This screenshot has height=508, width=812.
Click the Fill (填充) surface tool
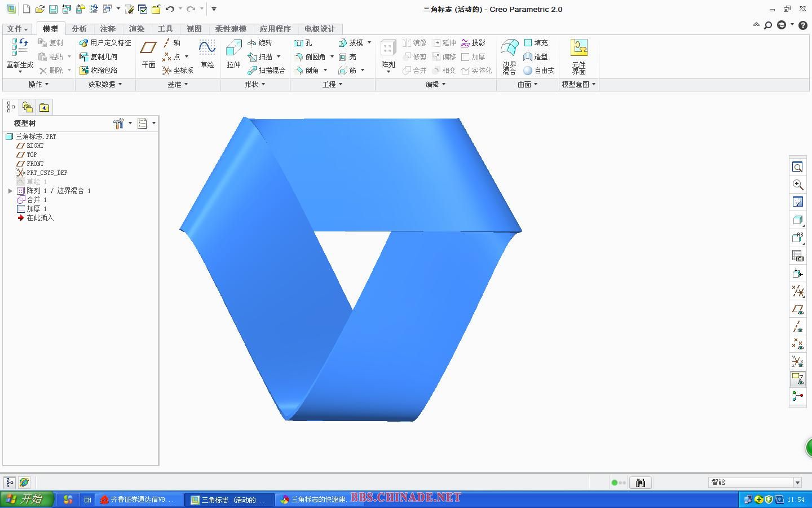click(x=536, y=43)
